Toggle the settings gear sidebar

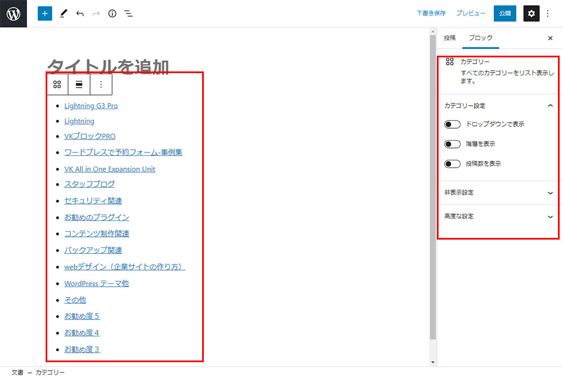pos(531,13)
